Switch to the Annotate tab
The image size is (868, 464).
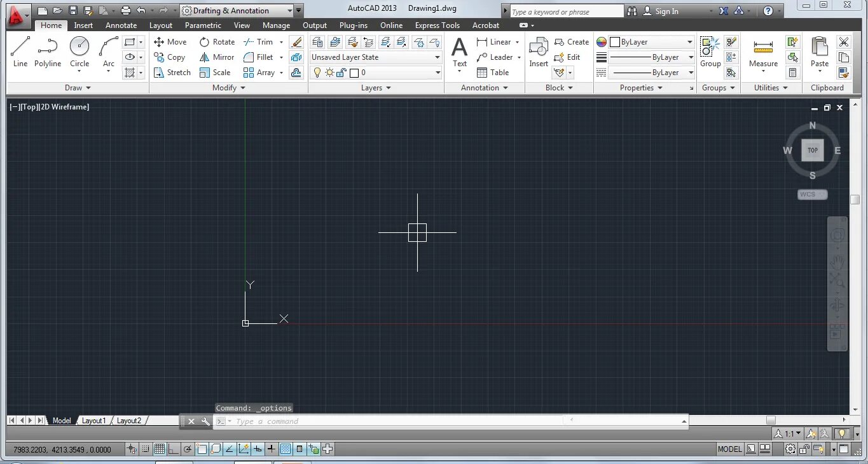121,25
